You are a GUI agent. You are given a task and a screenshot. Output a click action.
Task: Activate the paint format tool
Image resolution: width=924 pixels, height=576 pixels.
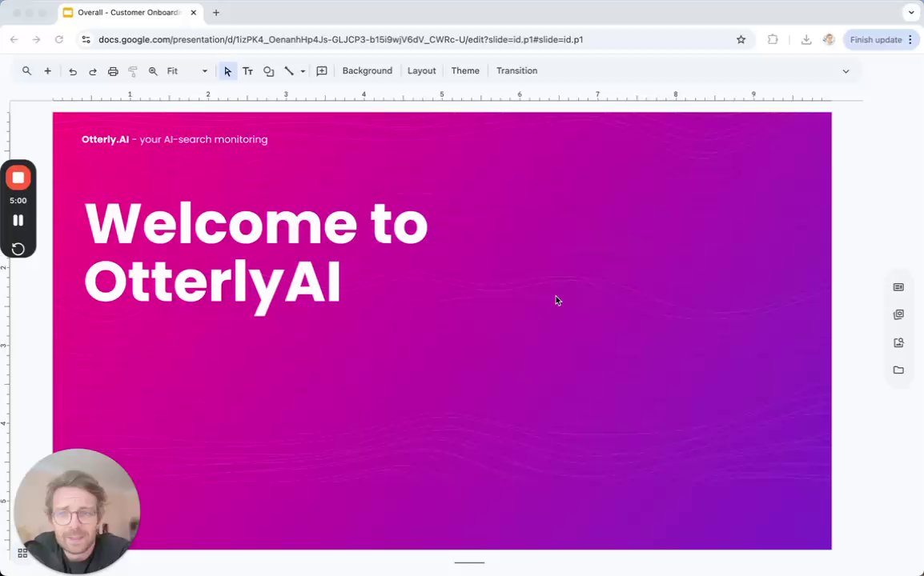[133, 71]
